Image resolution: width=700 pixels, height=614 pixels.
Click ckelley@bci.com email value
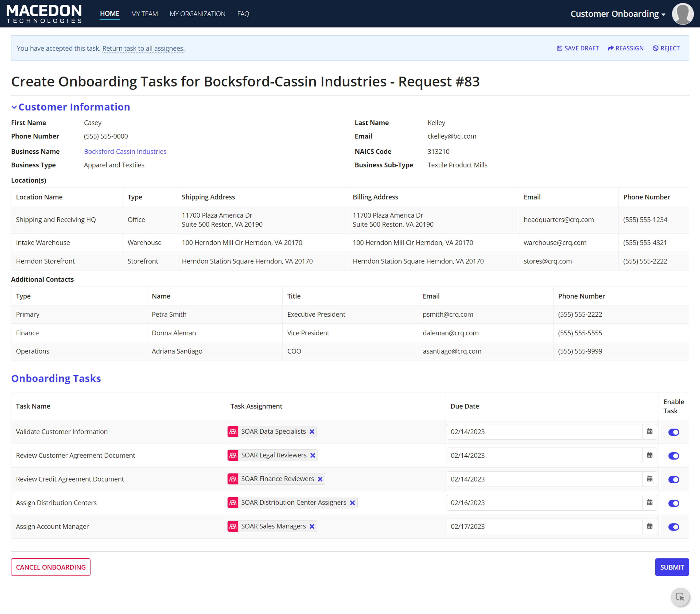[452, 136]
